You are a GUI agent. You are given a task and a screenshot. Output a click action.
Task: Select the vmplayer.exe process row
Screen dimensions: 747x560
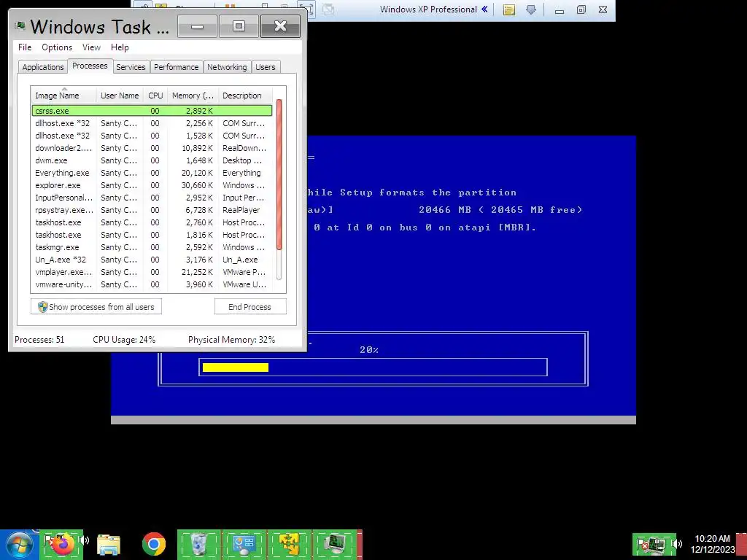click(152, 271)
